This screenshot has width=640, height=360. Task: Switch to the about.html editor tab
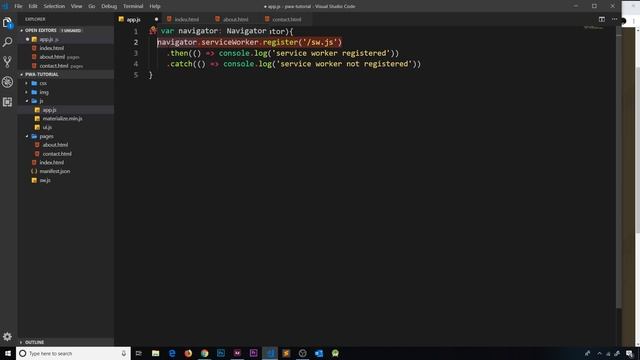(x=236, y=19)
